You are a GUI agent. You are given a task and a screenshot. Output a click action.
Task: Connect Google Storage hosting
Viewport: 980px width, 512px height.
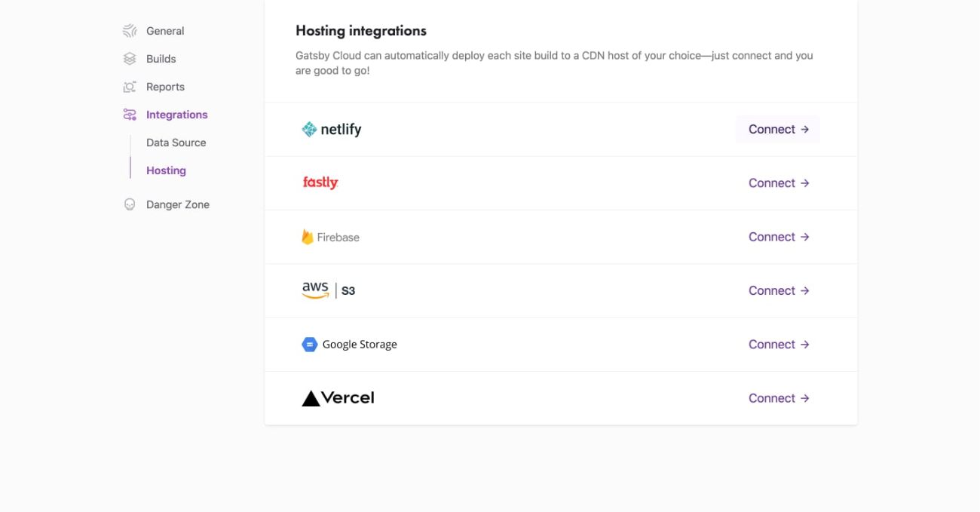click(779, 345)
